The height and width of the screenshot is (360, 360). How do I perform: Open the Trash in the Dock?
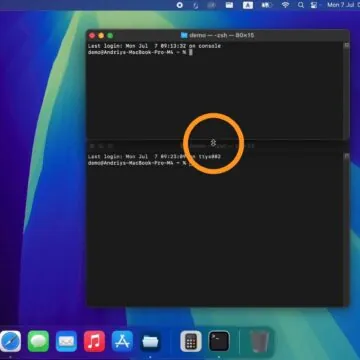click(x=260, y=341)
